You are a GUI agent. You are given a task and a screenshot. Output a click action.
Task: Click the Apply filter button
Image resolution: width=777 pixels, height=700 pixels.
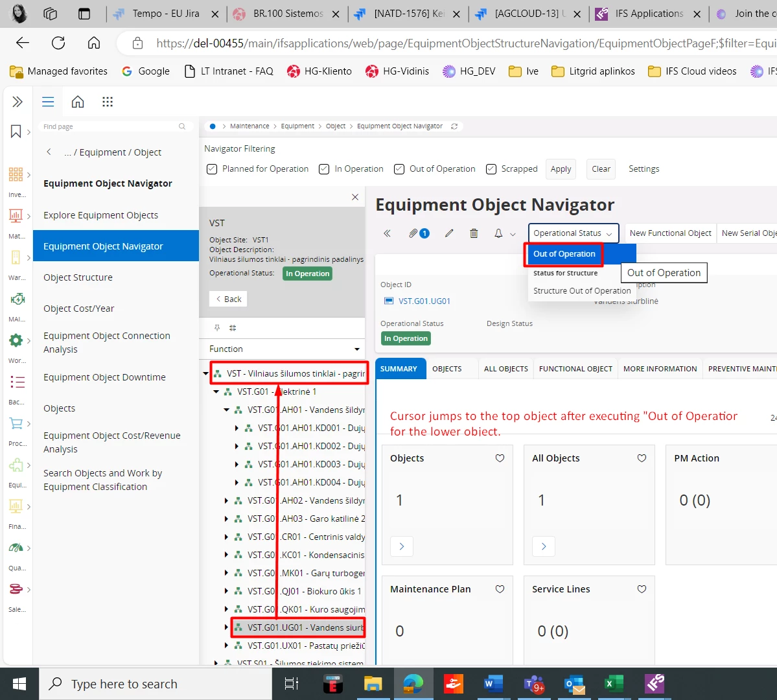(561, 169)
